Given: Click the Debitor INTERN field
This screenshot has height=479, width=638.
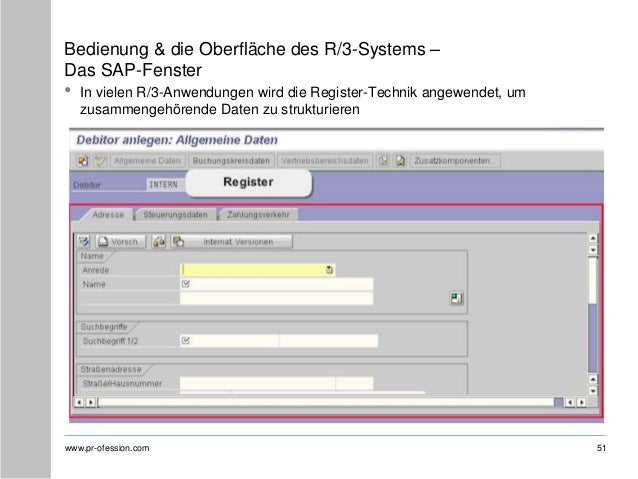Looking at the screenshot, I should [x=166, y=184].
